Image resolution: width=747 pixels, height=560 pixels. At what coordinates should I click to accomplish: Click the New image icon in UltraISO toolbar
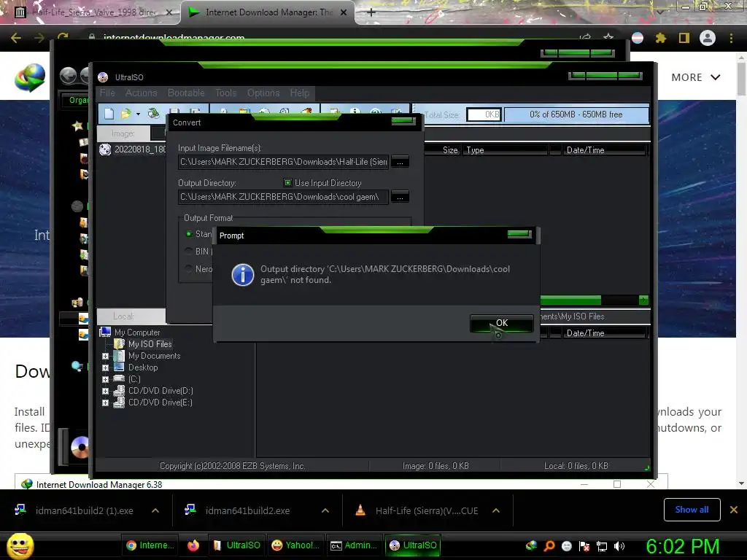(109, 114)
